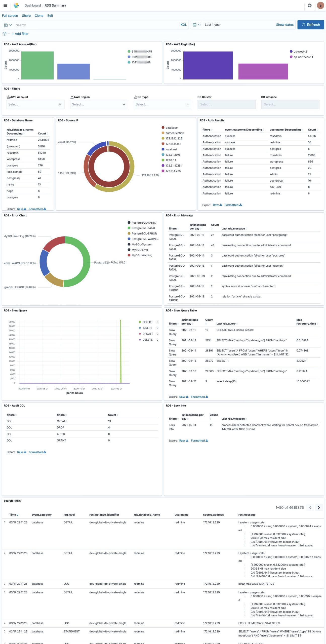Click the Add filter link
The height and width of the screenshot is (644, 326).
tap(20, 34)
